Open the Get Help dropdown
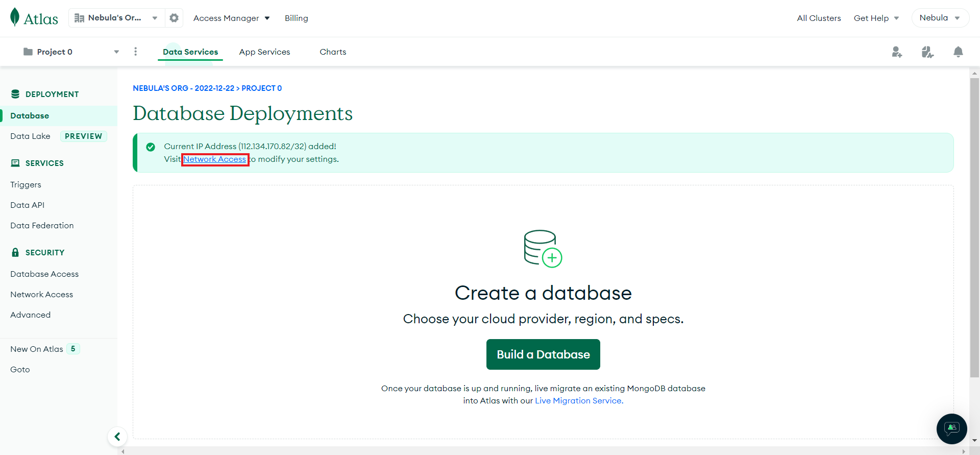The width and height of the screenshot is (980, 455). click(x=876, y=18)
